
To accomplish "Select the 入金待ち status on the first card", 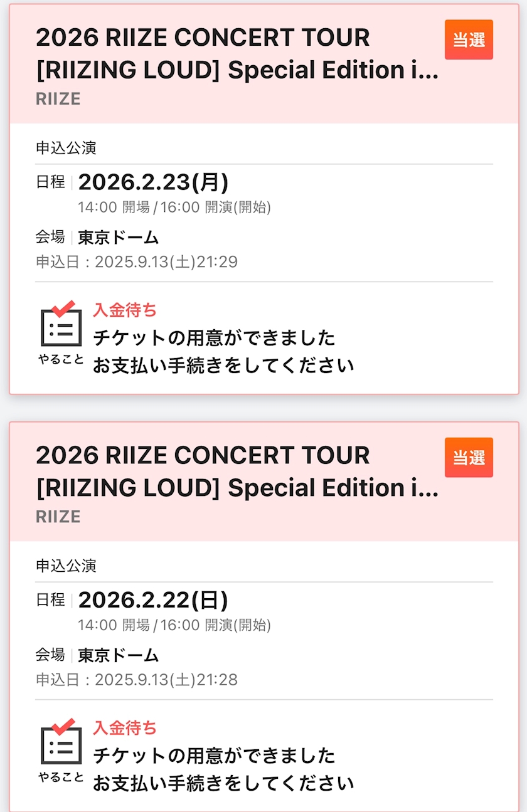I will pos(125,310).
